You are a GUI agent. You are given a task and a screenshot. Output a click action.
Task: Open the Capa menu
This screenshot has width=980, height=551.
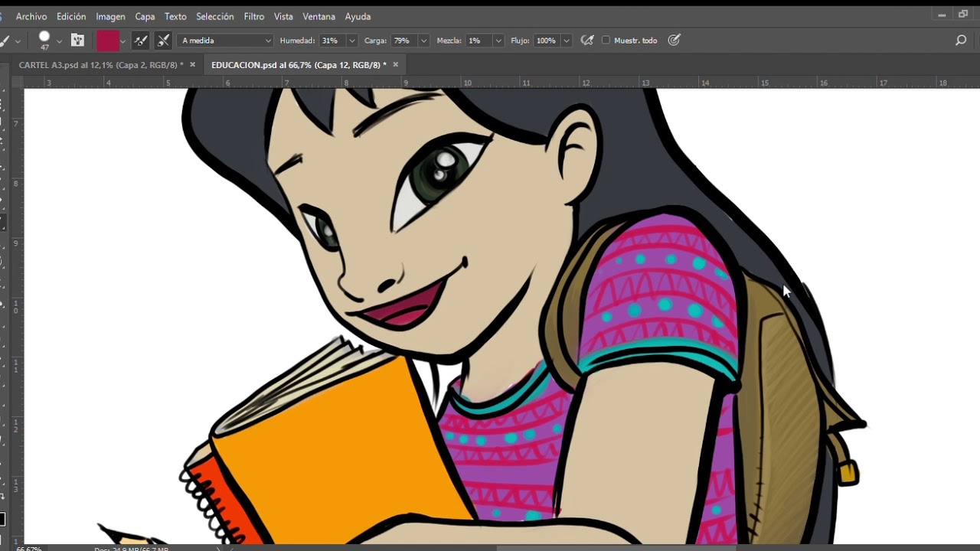coord(145,16)
